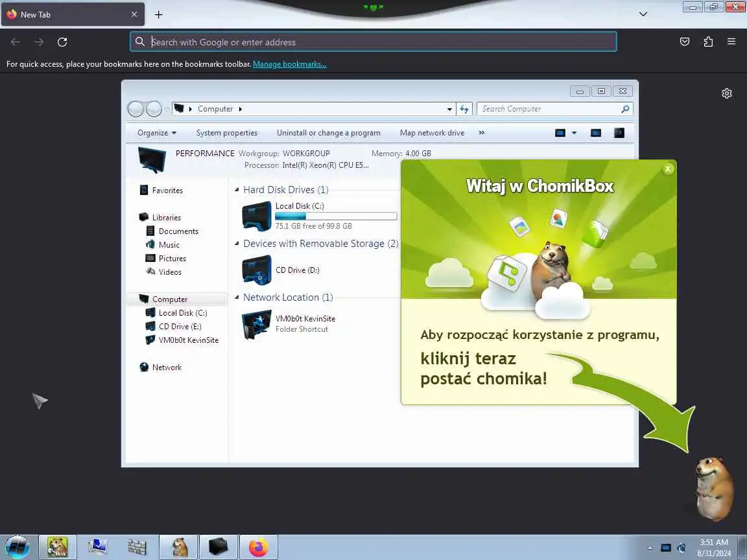Open the brick wall firewall taskbar icon

pyautogui.click(x=137, y=546)
